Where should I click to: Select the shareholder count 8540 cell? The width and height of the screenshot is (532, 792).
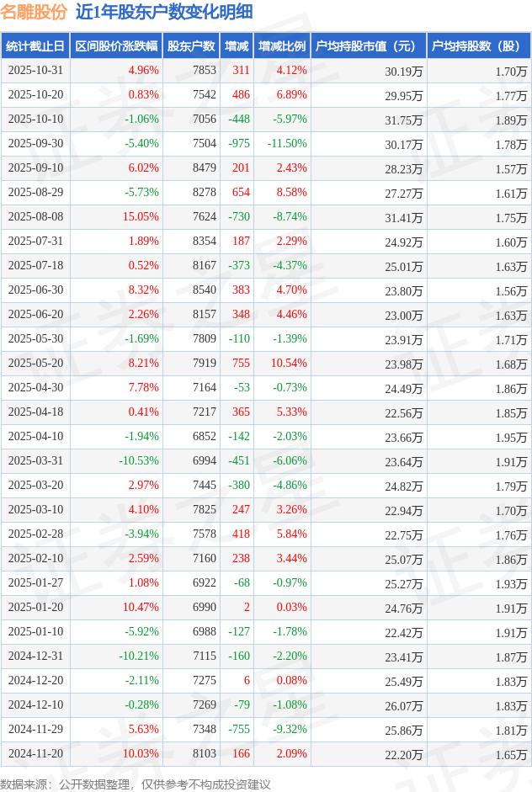pyautogui.click(x=204, y=290)
